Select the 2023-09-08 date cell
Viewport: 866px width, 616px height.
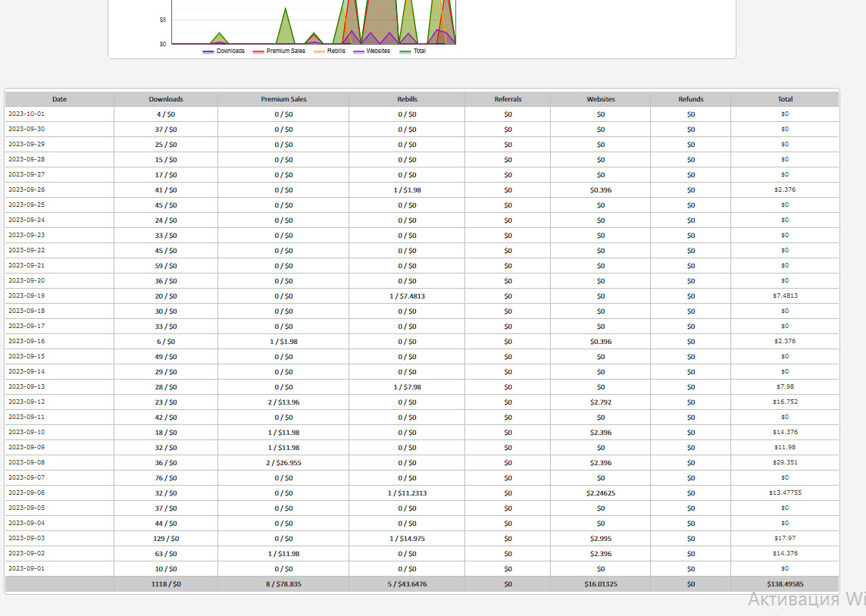click(60, 463)
